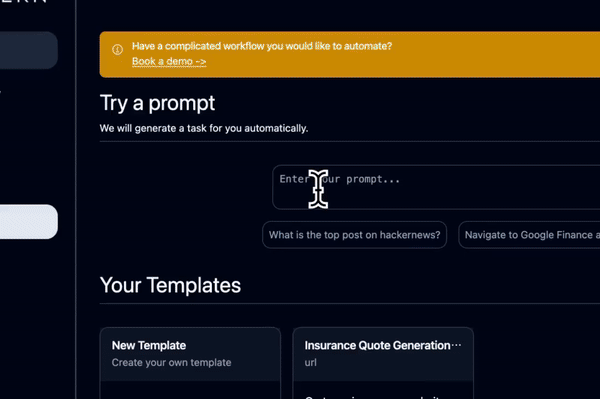Select the highlighted white sidebar item
This screenshot has width=600, height=399.
pyautogui.click(x=29, y=222)
